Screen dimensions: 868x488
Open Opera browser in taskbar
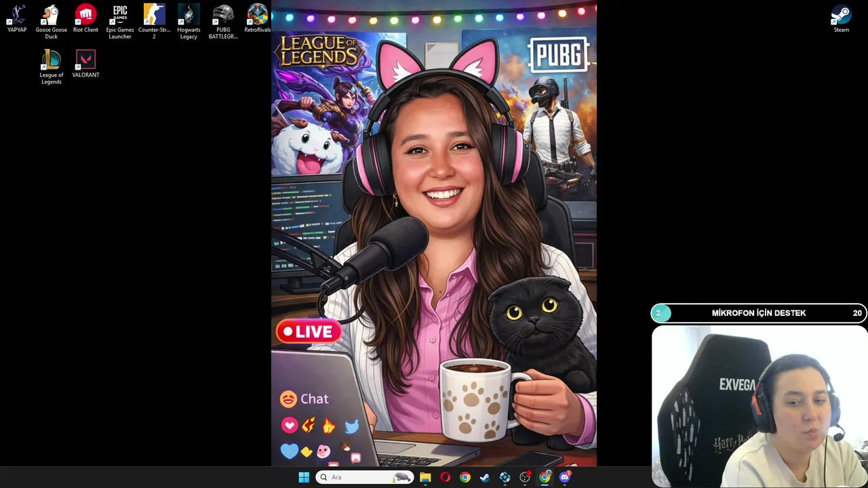pyautogui.click(x=445, y=477)
